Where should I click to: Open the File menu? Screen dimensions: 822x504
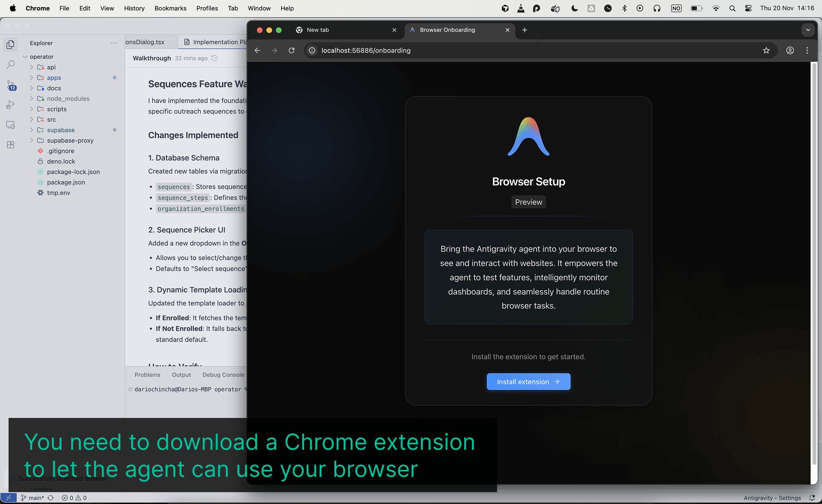click(x=64, y=8)
